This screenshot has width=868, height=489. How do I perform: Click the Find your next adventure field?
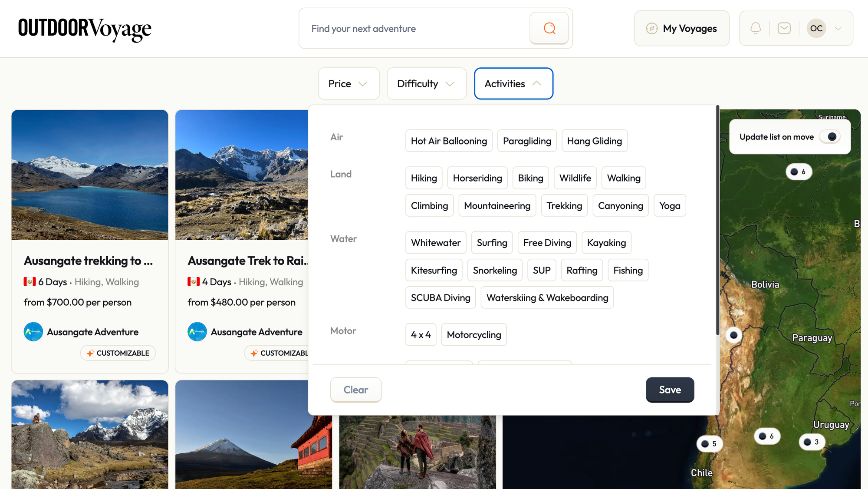(x=414, y=29)
